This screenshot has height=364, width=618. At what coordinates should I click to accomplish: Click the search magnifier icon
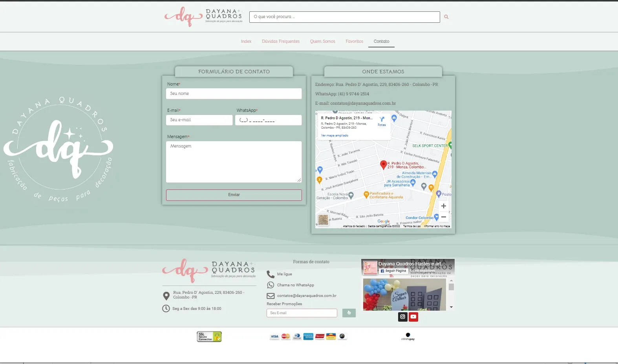point(446,17)
